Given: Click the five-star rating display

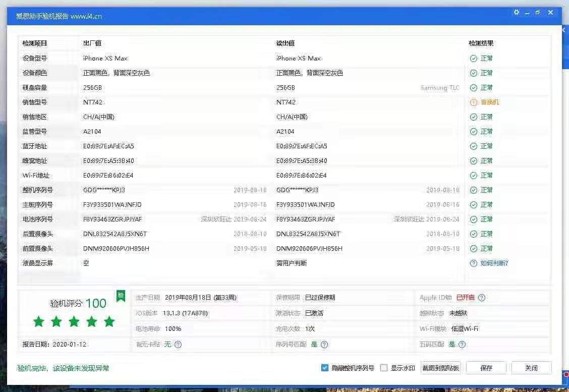Looking at the screenshot, I should [x=74, y=321].
